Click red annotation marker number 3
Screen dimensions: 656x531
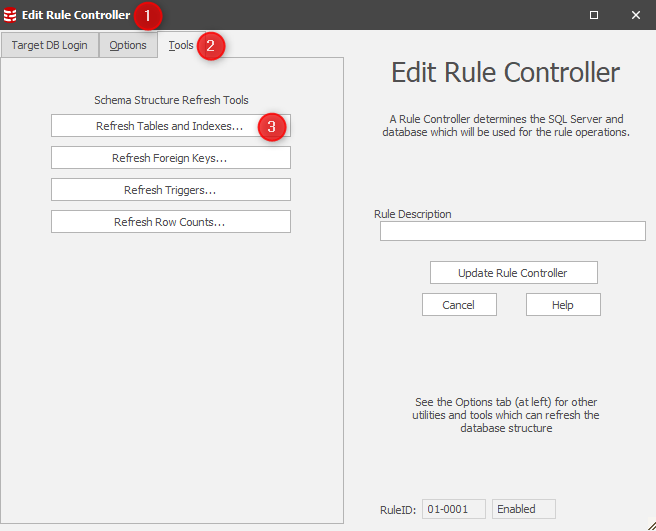coord(271,127)
